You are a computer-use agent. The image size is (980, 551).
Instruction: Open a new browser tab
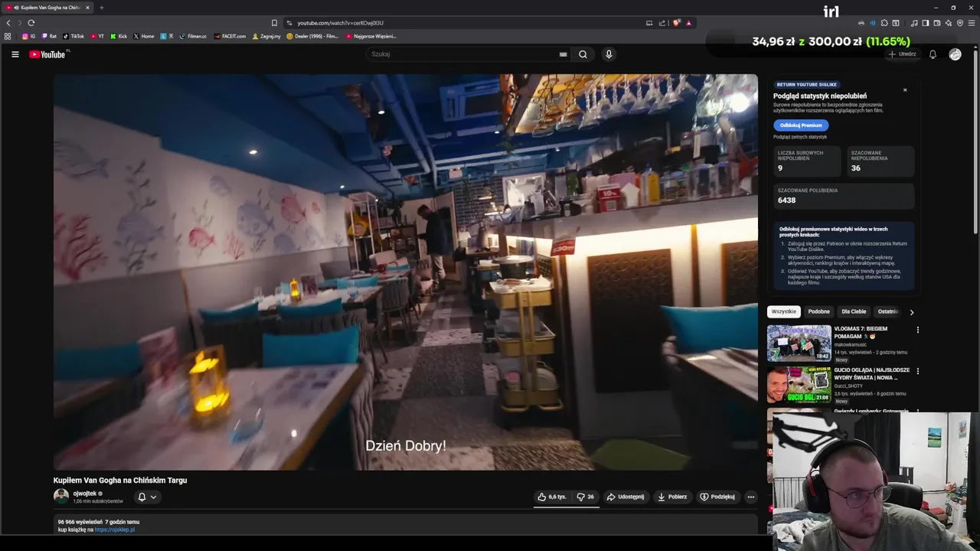point(101,8)
